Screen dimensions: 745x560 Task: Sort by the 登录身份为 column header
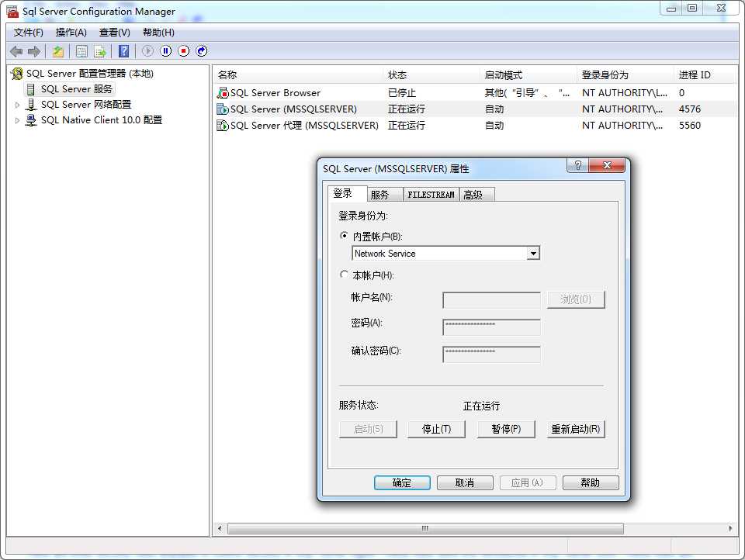click(x=625, y=75)
